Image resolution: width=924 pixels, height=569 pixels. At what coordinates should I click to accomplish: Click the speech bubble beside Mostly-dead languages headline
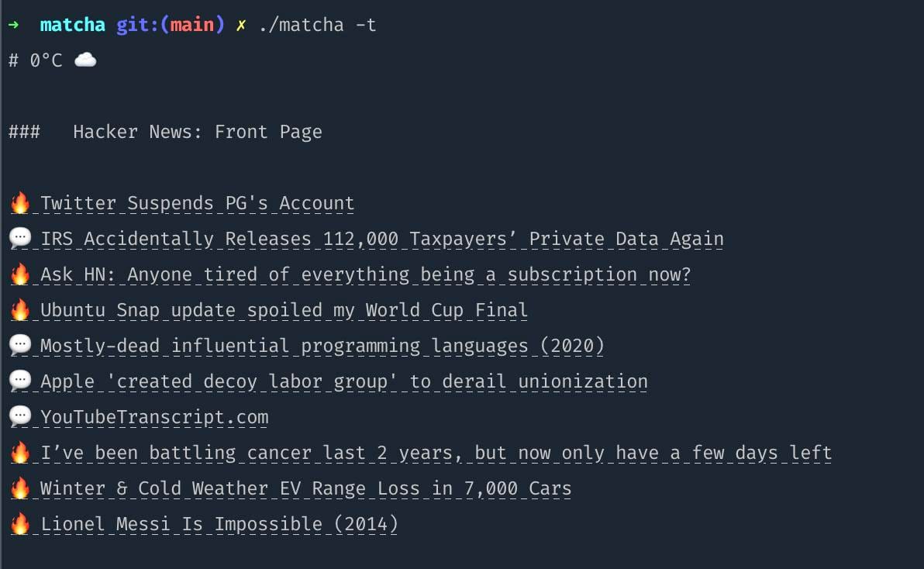click(x=20, y=347)
